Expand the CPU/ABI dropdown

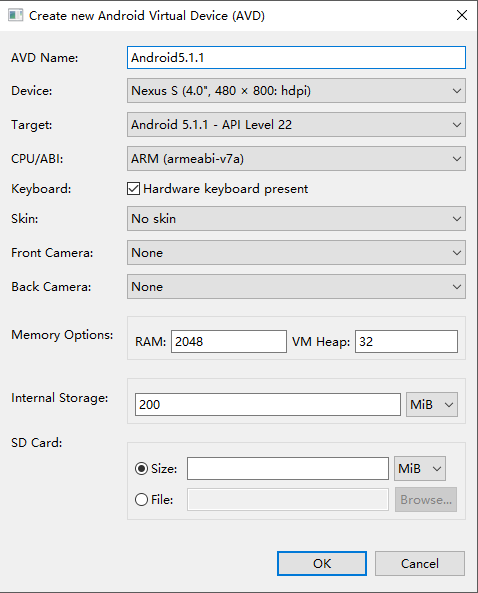(296, 158)
